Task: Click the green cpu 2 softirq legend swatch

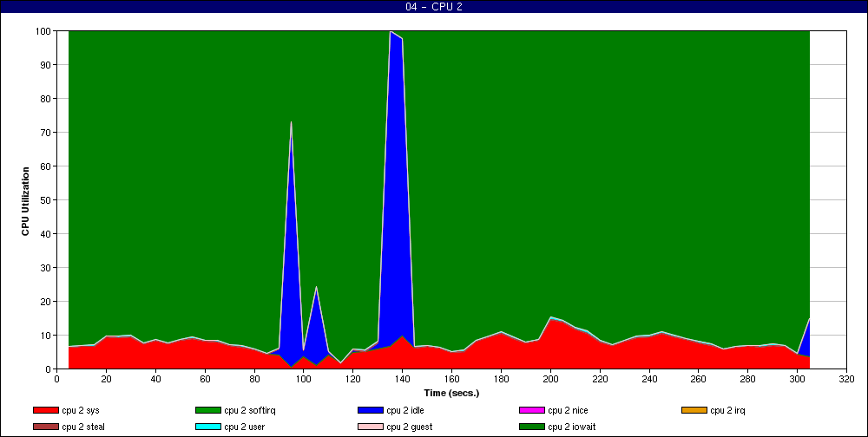Action: click(207, 410)
